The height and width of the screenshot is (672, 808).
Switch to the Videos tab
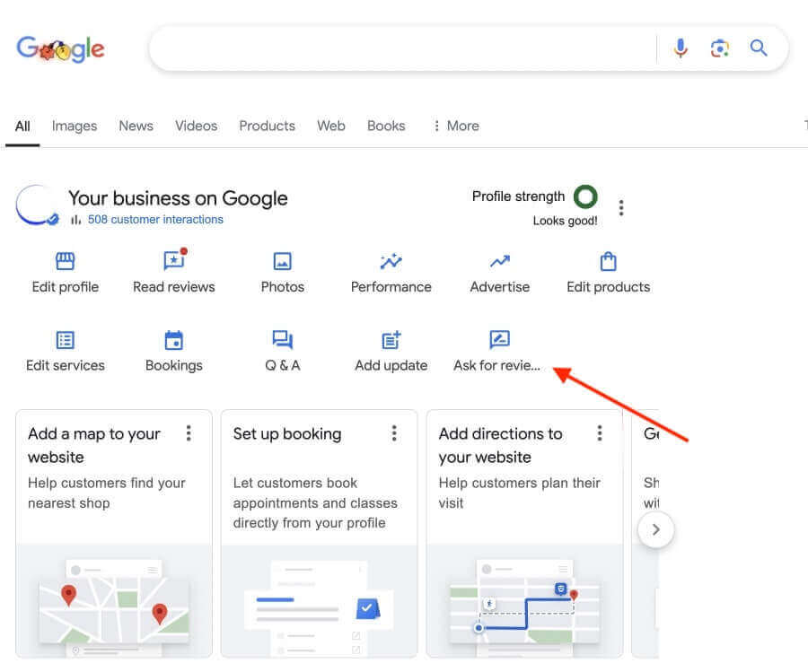pyautogui.click(x=196, y=126)
